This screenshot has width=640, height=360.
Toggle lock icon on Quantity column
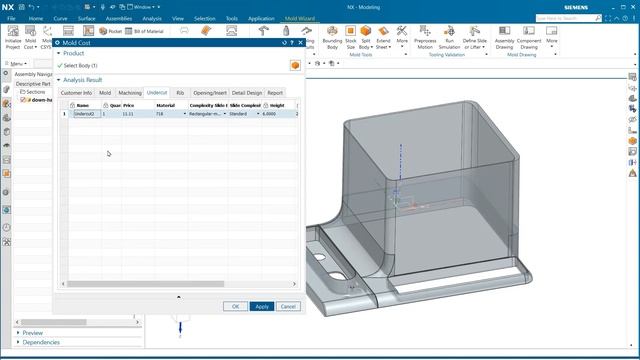[x=105, y=105]
